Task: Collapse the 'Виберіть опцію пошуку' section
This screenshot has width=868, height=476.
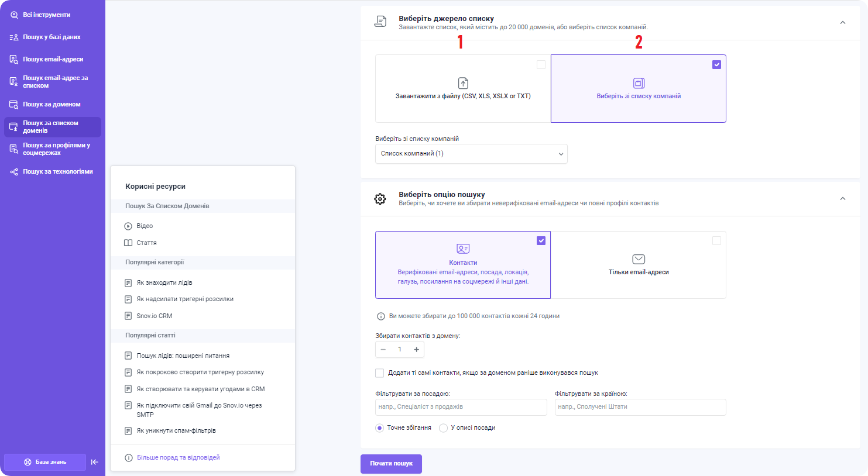Action: click(x=843, y=199)
